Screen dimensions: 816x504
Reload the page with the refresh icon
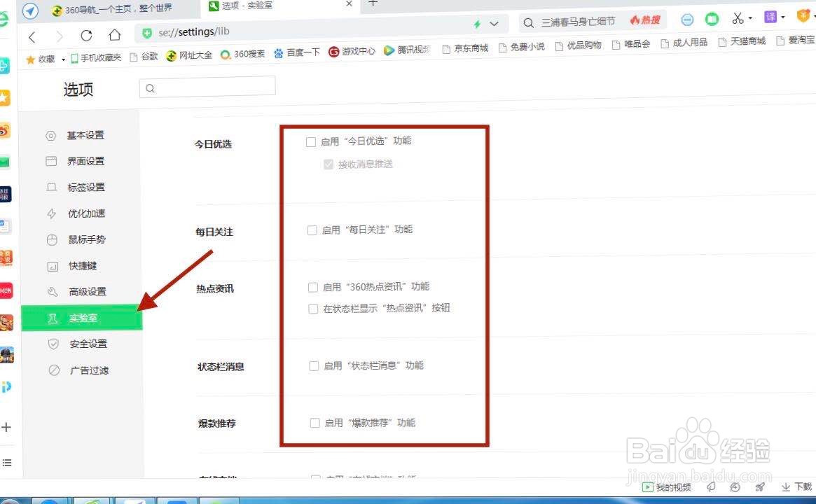pos(86,32)
